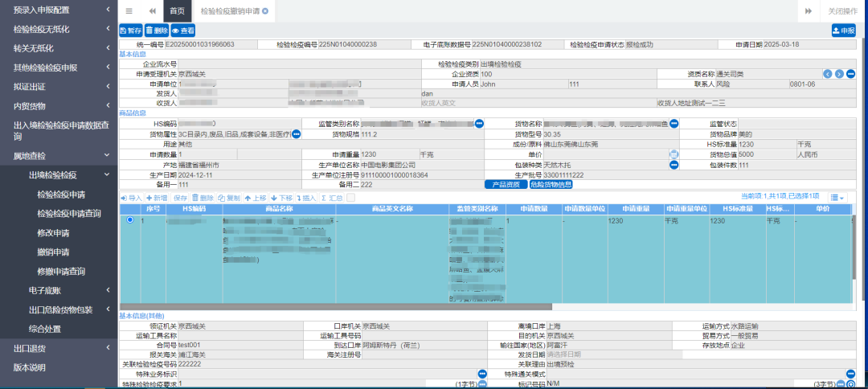Click 新增 in the goods grid toolbar
The height and width of the screenshot is (389, 868).
(x=157, y=198)
